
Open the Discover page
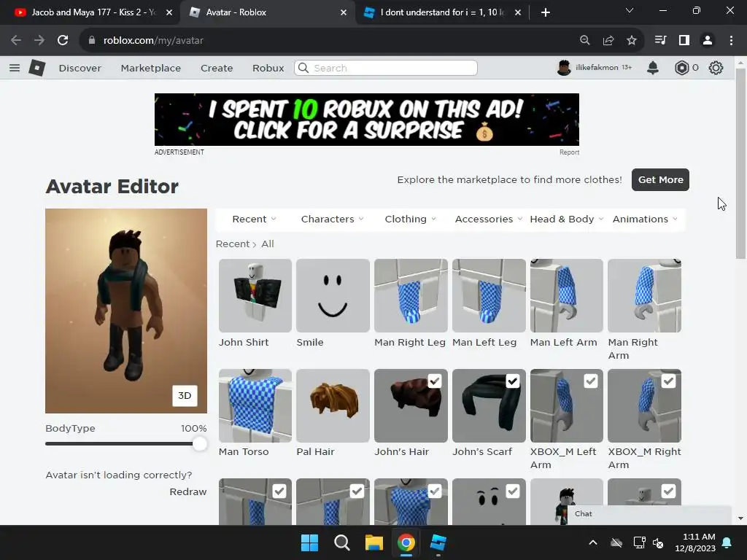click(80, 68)
